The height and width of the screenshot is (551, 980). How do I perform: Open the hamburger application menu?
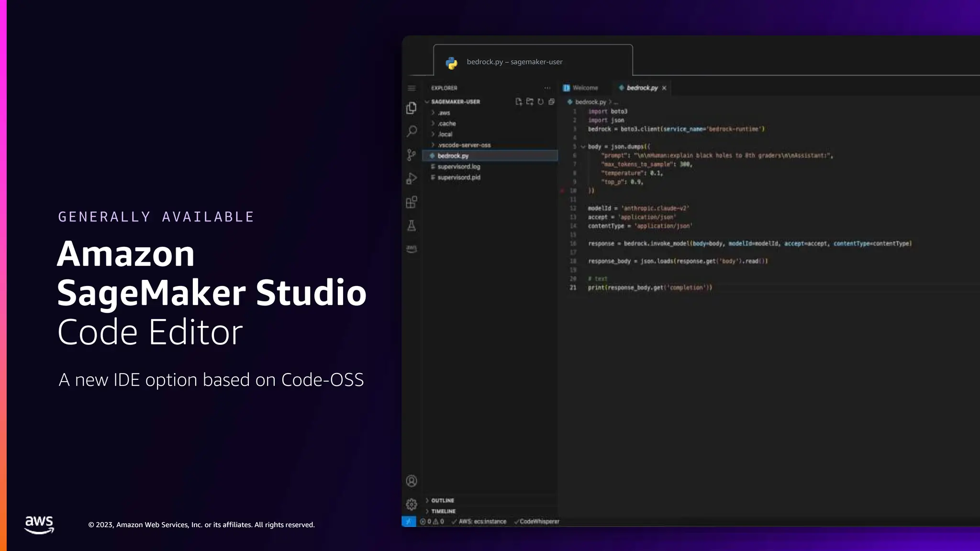[x=412, y=88]
